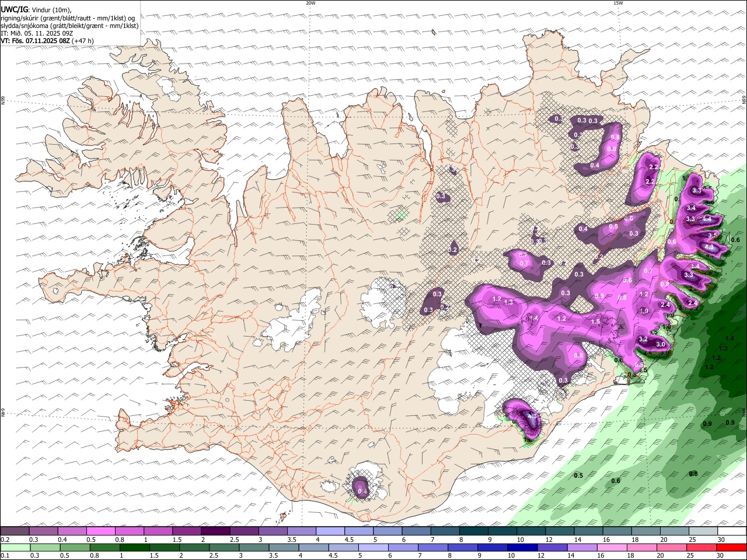
Task: Click the bright pink upper swatch between 0.5 and 0.8
Action: [x=100, y=531]
